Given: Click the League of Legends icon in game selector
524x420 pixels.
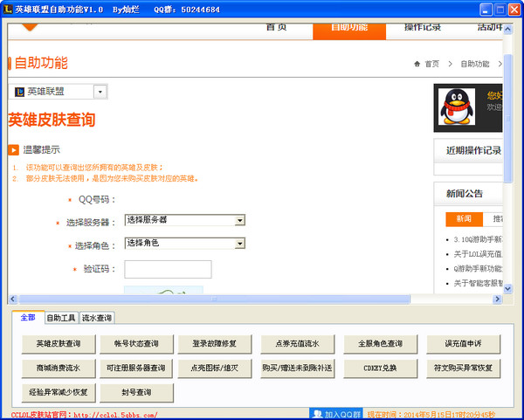Looking at the screenshot, I should [19, 92].
